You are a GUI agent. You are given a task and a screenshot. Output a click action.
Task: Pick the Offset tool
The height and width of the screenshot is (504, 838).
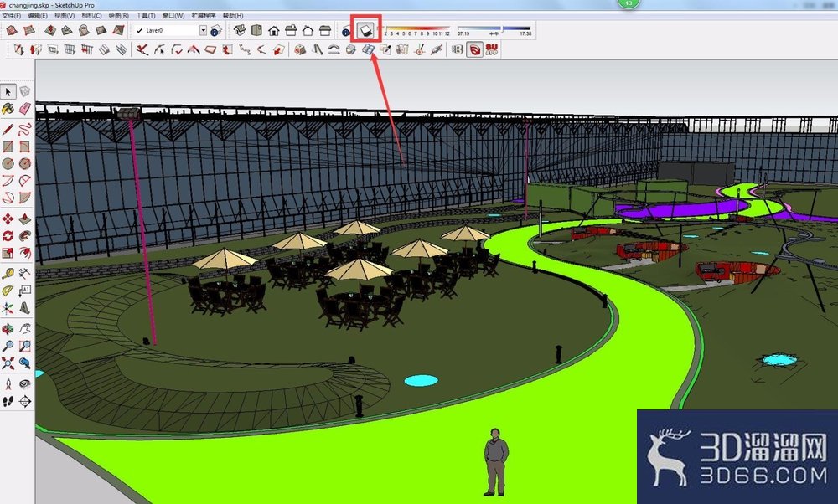(x=25, y=252)
